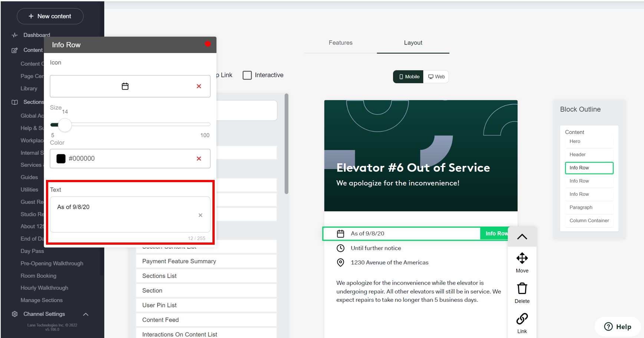Collapse the Channel Settings section
The image size is (644, 338).
click(86, 314)
